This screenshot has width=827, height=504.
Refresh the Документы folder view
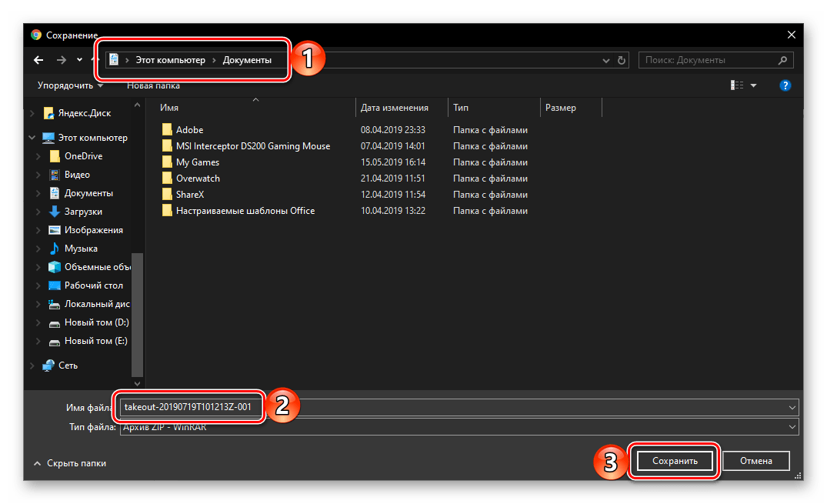[622, 60]
